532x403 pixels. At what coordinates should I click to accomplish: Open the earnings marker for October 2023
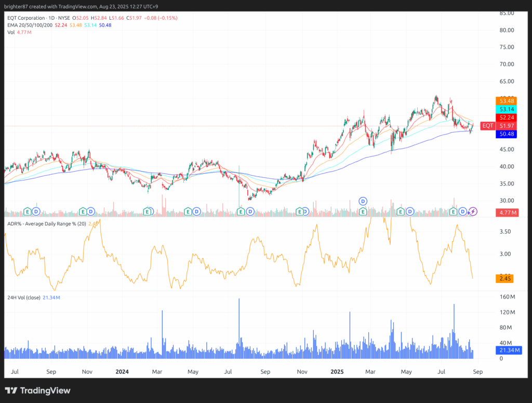click(83, 212)
